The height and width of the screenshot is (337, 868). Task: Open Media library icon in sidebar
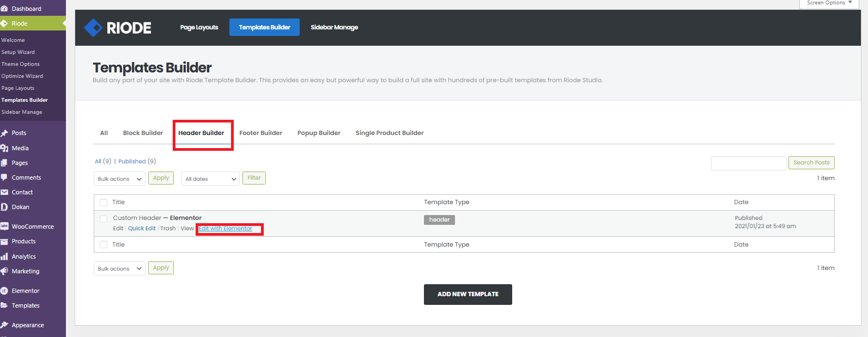[x=4, y=148]
